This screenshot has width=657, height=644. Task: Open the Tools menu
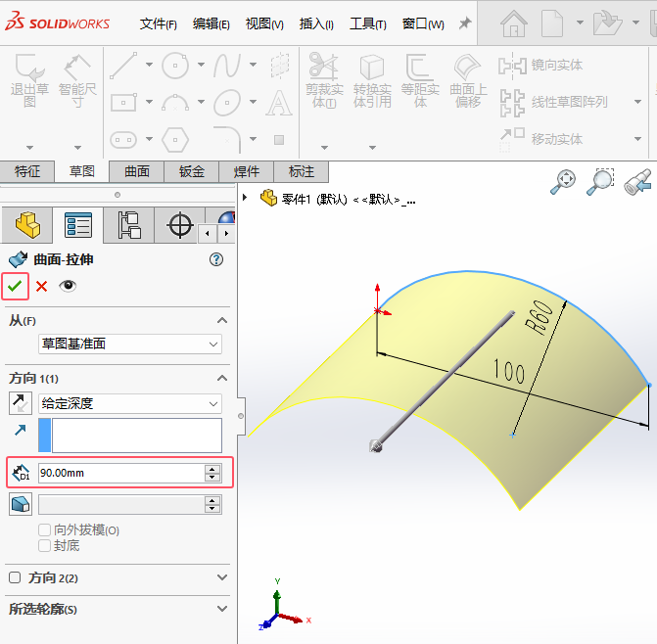click(368, 23)
